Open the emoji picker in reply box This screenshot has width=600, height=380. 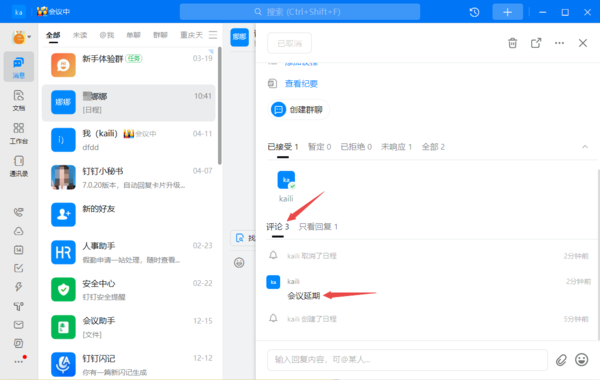[x=581, y=360]
